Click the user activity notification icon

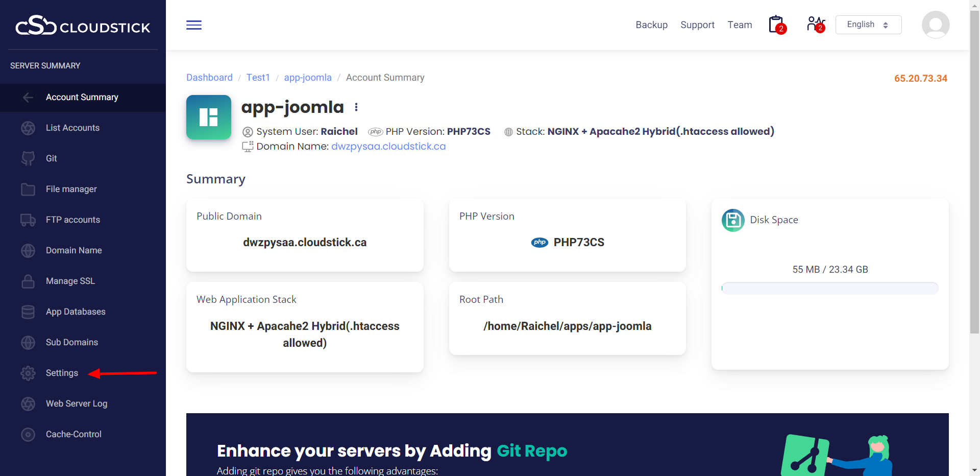815,25
